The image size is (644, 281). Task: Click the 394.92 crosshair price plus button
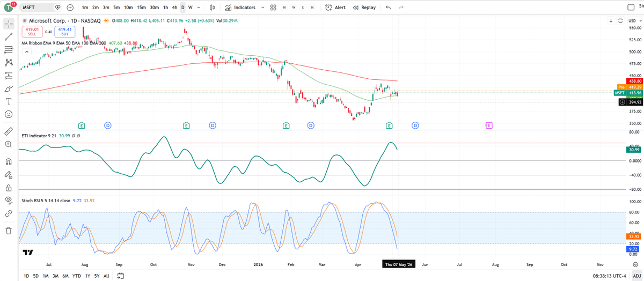click(x=622, y=102)
